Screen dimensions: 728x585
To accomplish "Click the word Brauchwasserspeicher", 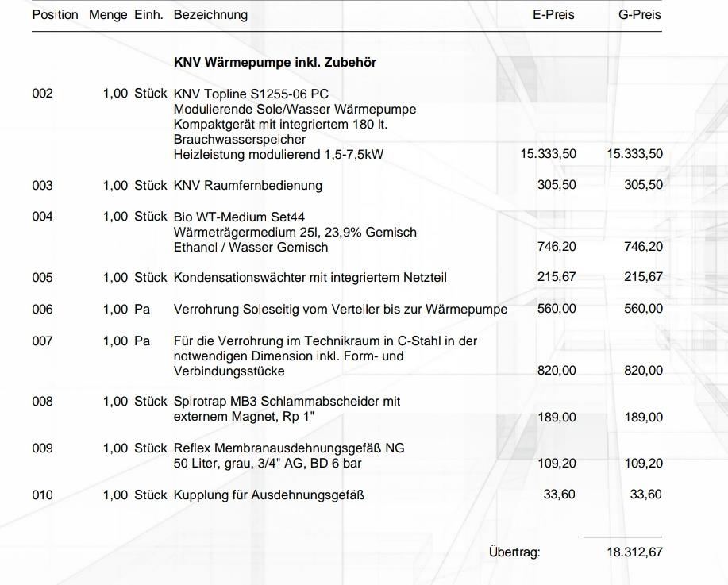I will coord(240,139).
